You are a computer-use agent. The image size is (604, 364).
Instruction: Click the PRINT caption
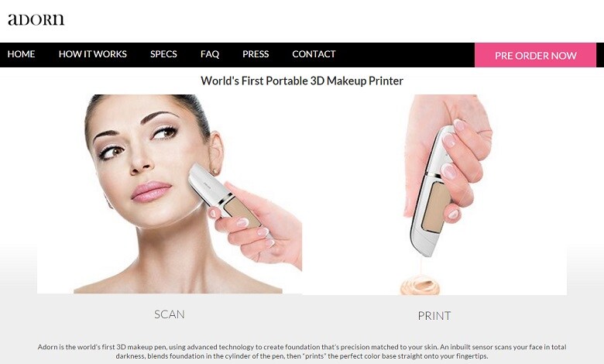tap(434, 316)
